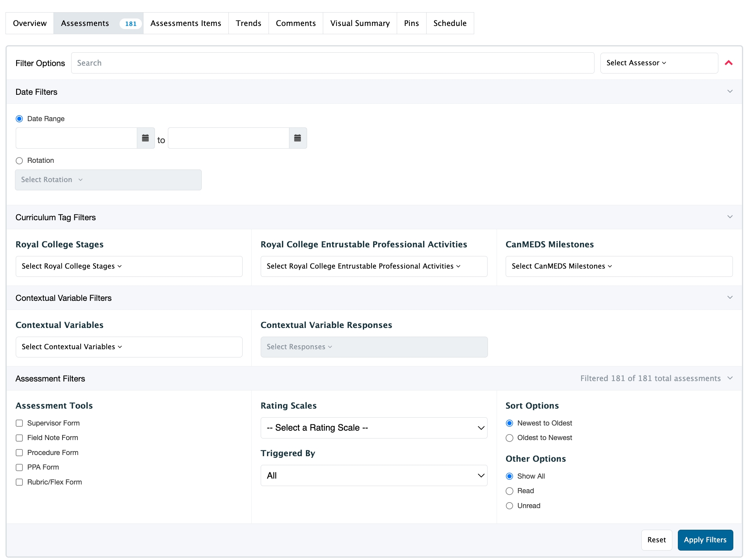Check the Supervisor Form checkbox

click(19, 423)
